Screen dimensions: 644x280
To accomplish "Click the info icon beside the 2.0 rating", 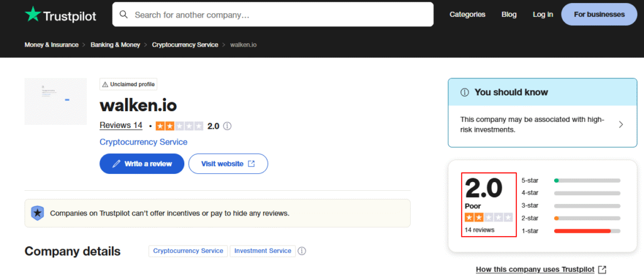I will (x=227, y=126).
